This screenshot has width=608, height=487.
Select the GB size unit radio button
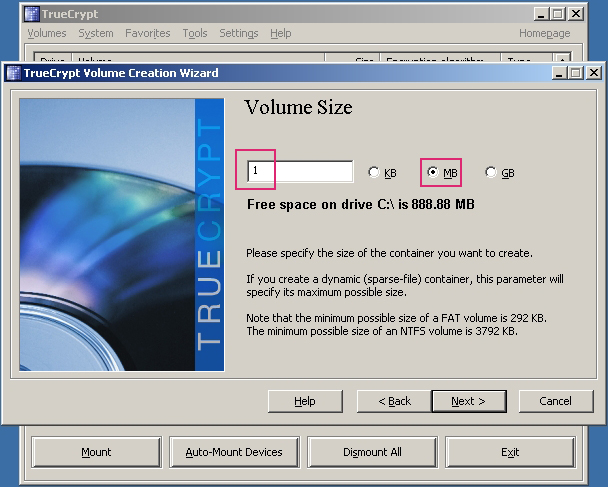(500, 173)
